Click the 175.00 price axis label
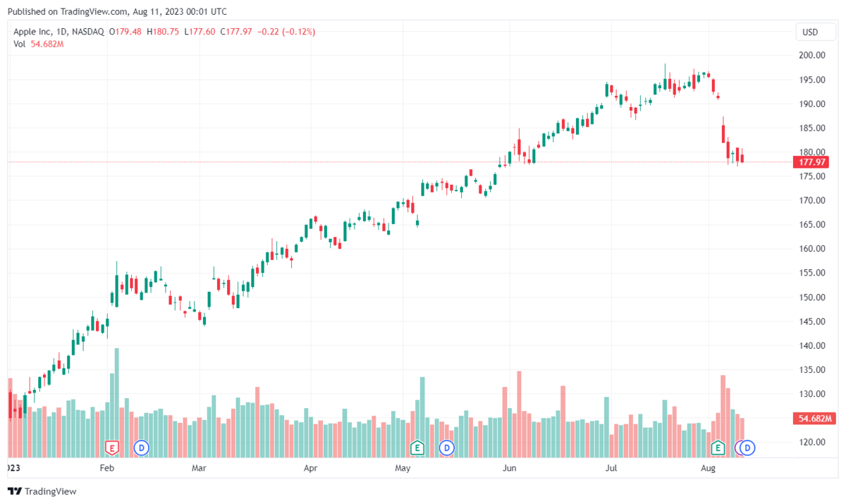The height and width of the screenshot is (504, 846). click(812, 176)
